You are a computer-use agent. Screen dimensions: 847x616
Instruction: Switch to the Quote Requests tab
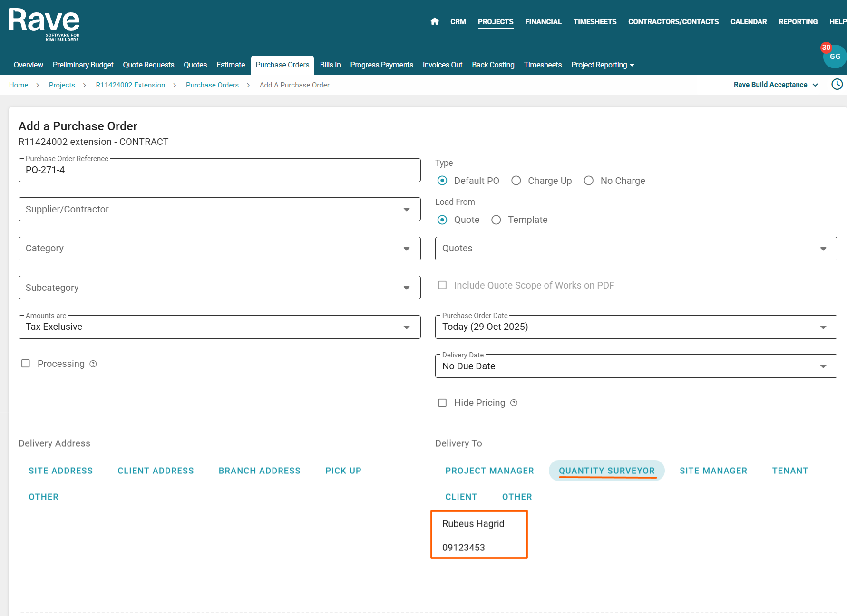pos(148,65)
